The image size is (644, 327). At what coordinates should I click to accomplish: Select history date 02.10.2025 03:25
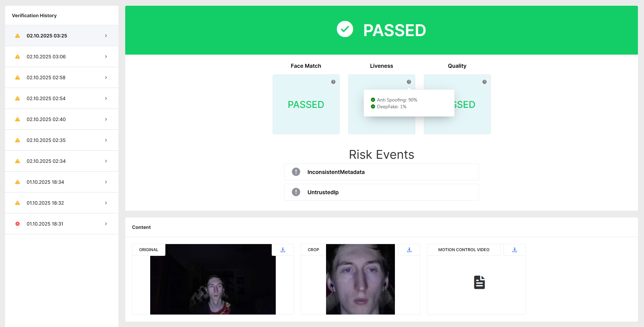tap(47, 36)
